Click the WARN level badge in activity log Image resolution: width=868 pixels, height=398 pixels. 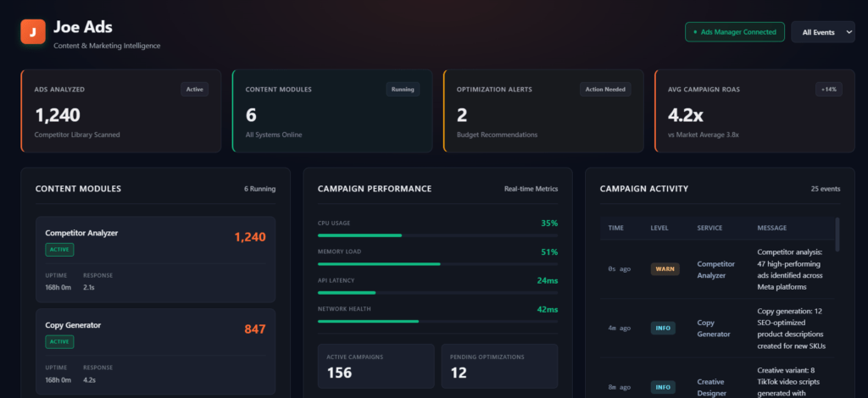tap(665, 269)
